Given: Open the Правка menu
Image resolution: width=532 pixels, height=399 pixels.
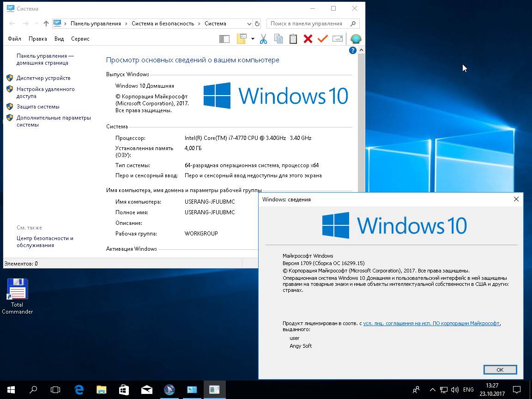Looking at the screenshot, I should coord(38,39).
